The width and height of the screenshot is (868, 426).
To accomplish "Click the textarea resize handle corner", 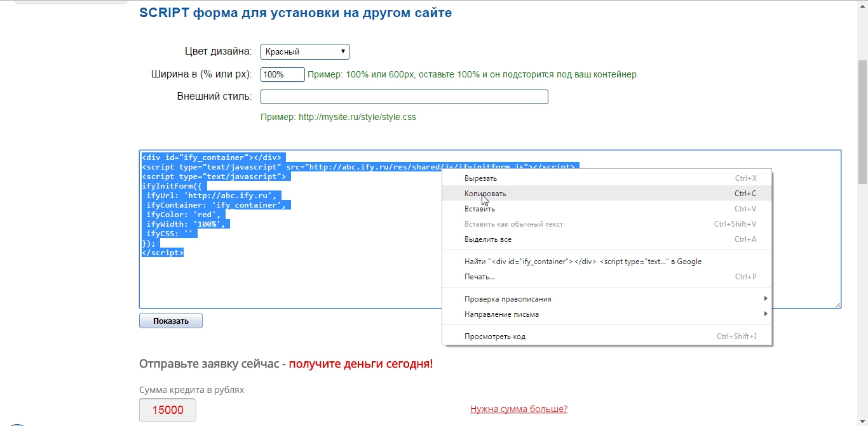I will [837, 305].
